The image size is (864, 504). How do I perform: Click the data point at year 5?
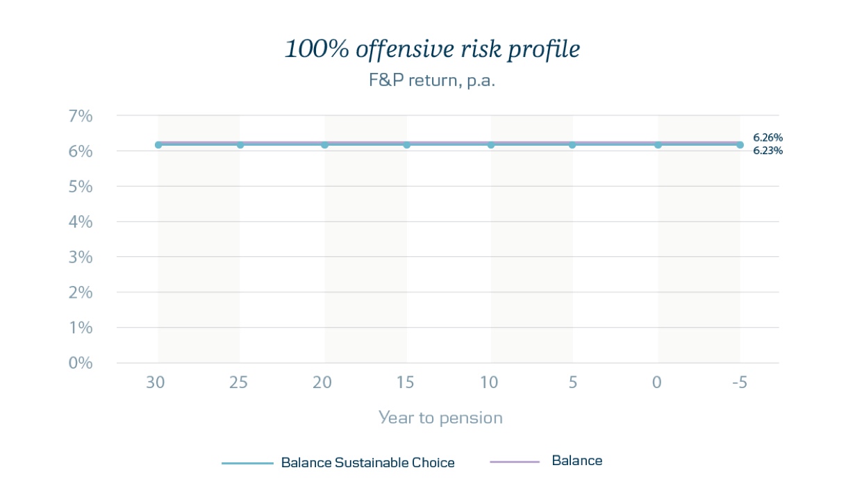point(572,145)
